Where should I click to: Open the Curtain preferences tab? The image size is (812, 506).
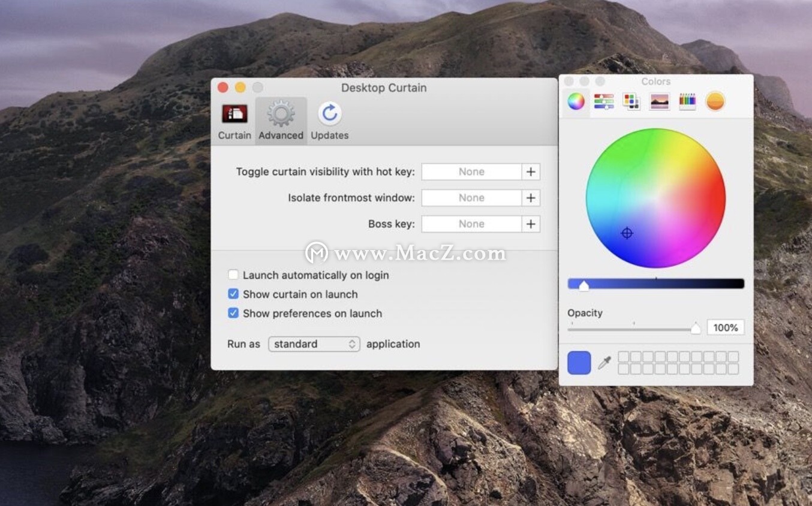click(234, 122)
